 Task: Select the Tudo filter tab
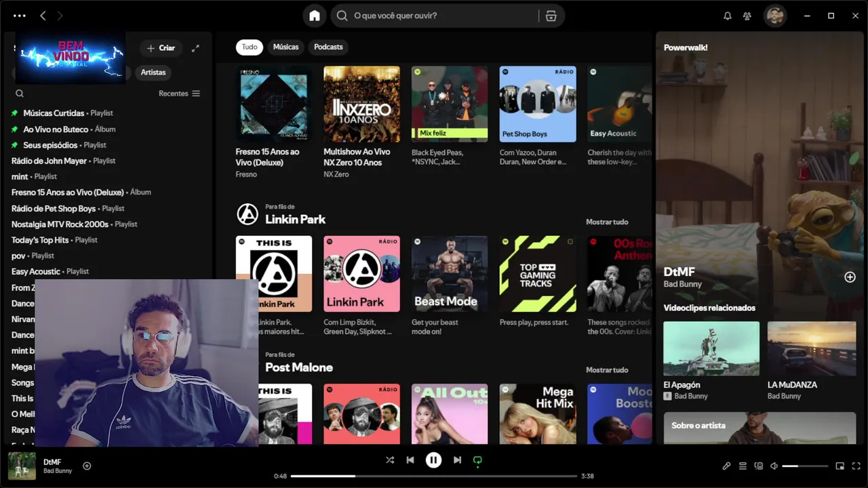pyautogui.click(x=250, y=47)
